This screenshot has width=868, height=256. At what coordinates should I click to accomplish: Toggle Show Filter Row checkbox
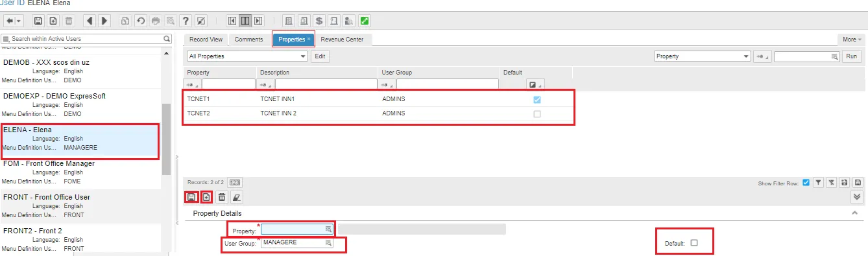coord(806,183)
